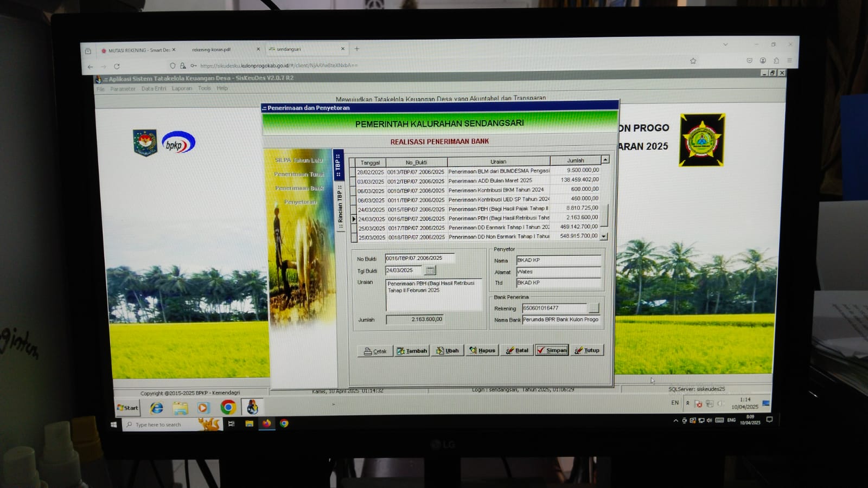The height and width of the screenshot is (488, 868).
Task: Reload the browser page
Action: coord(117,66)
